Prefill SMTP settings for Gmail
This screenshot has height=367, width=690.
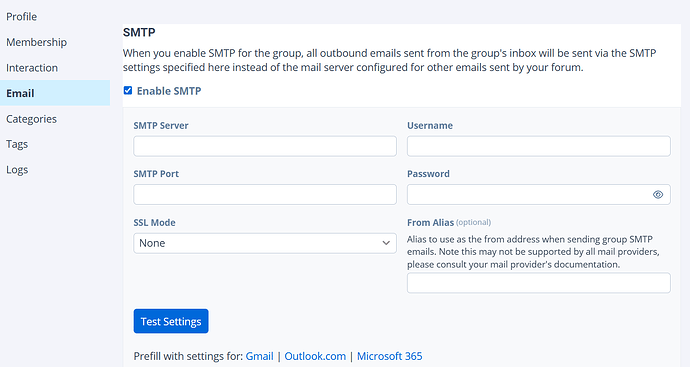pyautogui.click(x=259, y=356)
